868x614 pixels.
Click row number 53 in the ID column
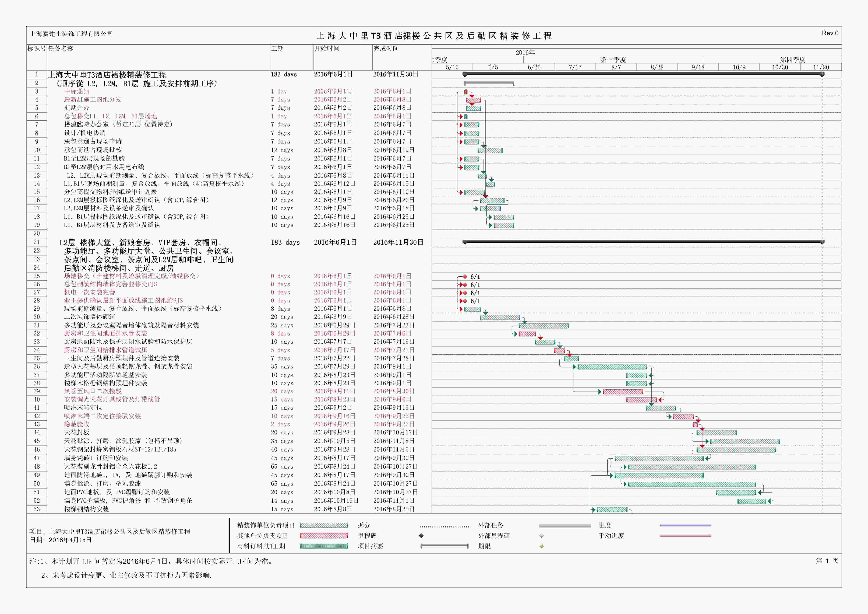37,509
